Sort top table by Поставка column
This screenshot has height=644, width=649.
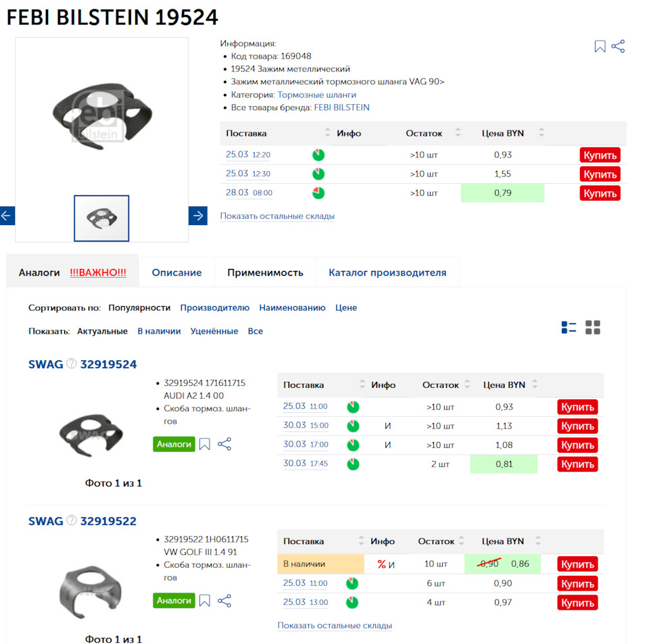pyautogui.click(x=328, y=133)
